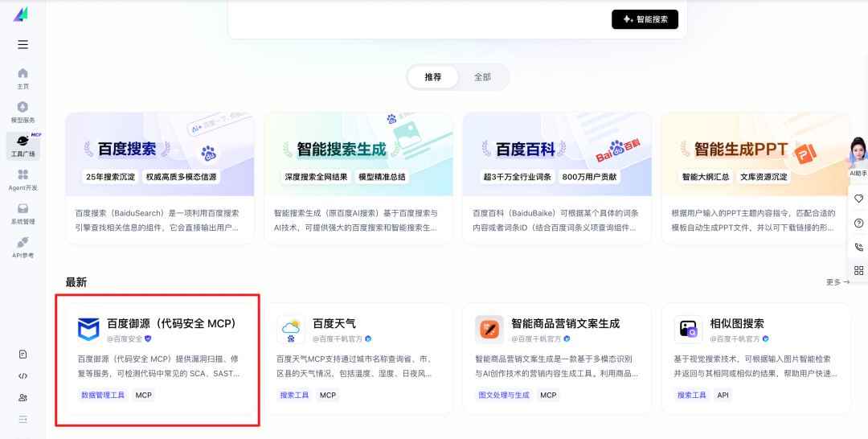Click the grid apps icon on right
This screenshot has height=439, width=868.
pos(858,271)
